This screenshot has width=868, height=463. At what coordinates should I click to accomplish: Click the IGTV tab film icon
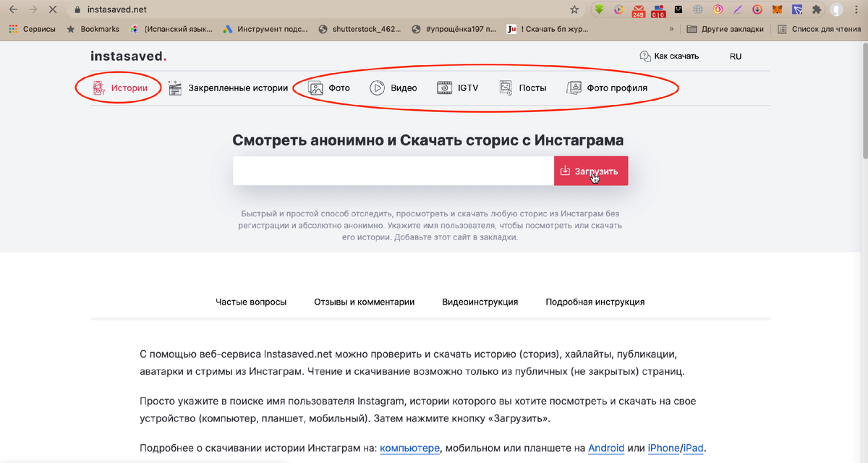click(x=444, y=88)
